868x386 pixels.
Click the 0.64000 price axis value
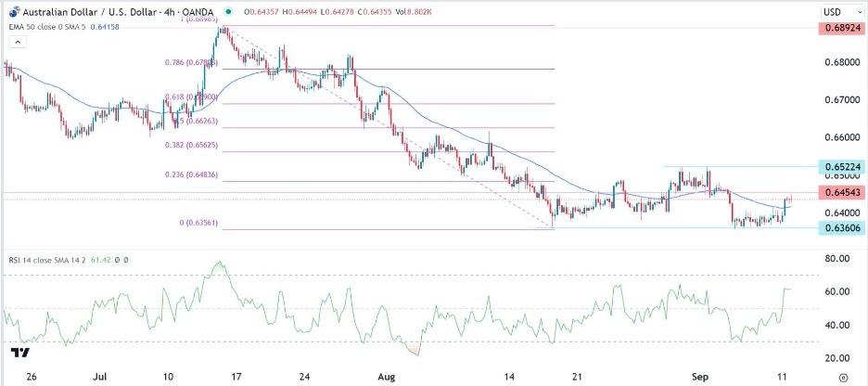tap(843, 212)
